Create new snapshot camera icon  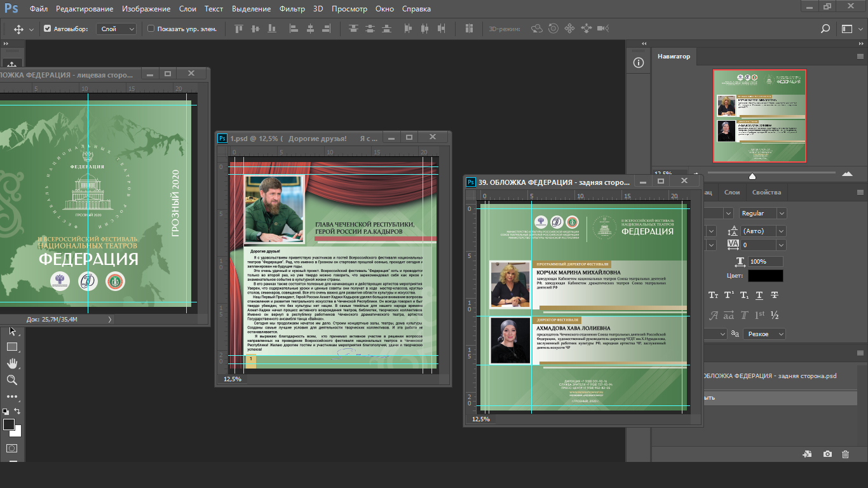[x=827, y=454]
